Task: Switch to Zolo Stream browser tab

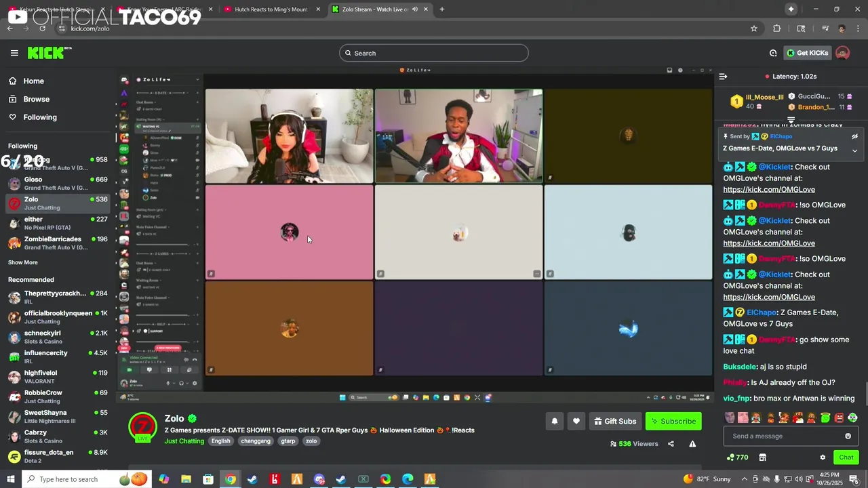Action: (x=380, y=9)
